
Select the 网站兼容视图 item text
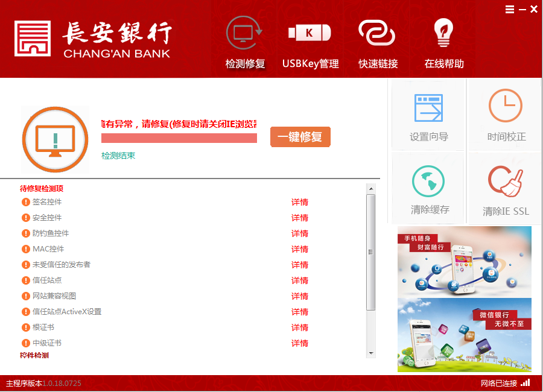coord(54,296)
